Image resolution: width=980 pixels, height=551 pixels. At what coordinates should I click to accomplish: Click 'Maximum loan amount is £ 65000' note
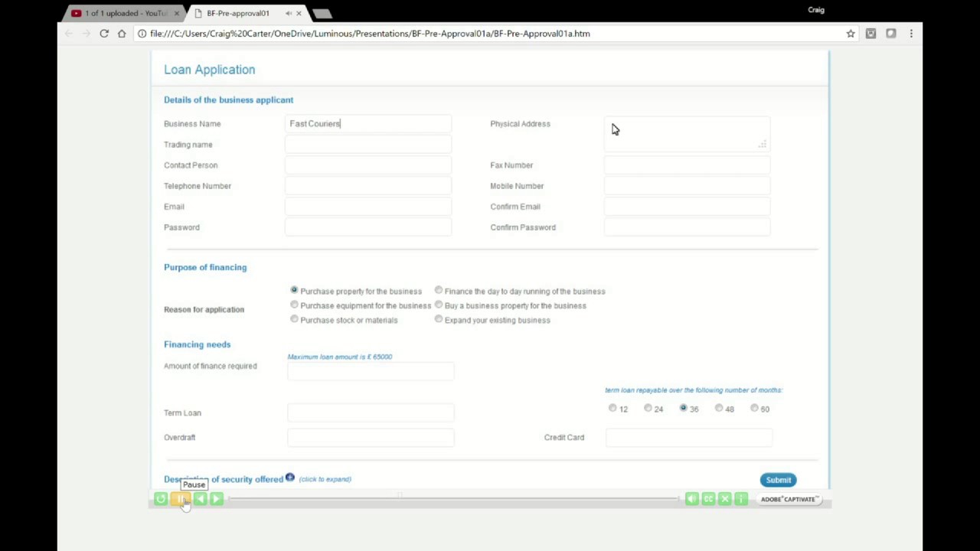tap(339, 357)
